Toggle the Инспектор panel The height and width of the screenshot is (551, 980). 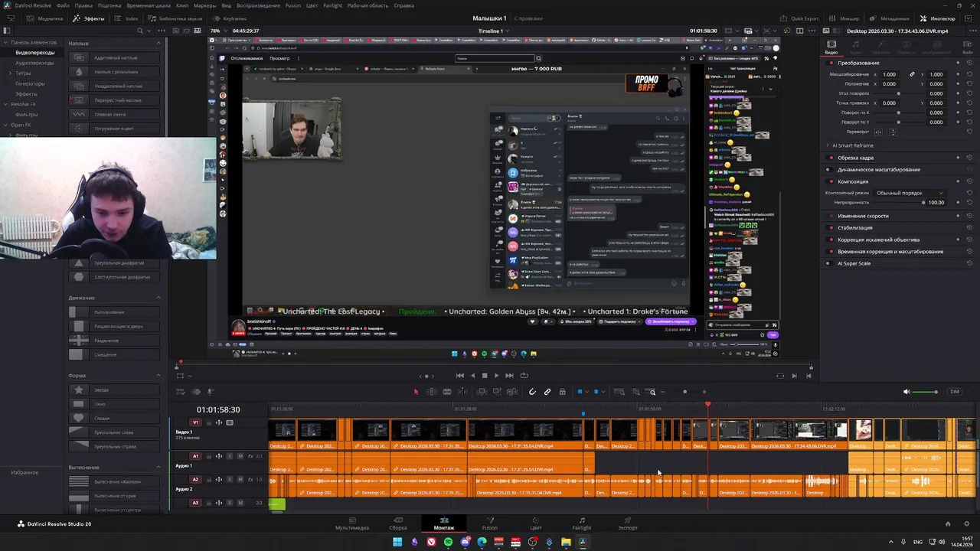tap(938, 18)
